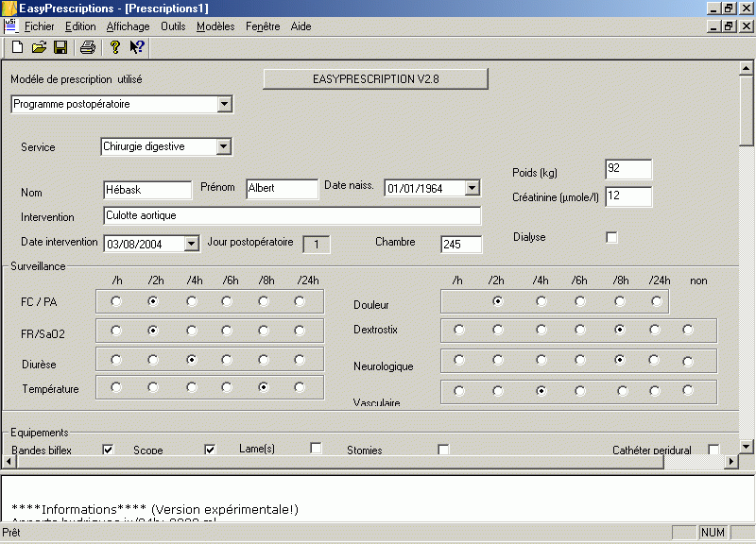Toggle the Dialyse checkbox
The height and width of the screenshot is (544, 756).
(x=611, y=238)
